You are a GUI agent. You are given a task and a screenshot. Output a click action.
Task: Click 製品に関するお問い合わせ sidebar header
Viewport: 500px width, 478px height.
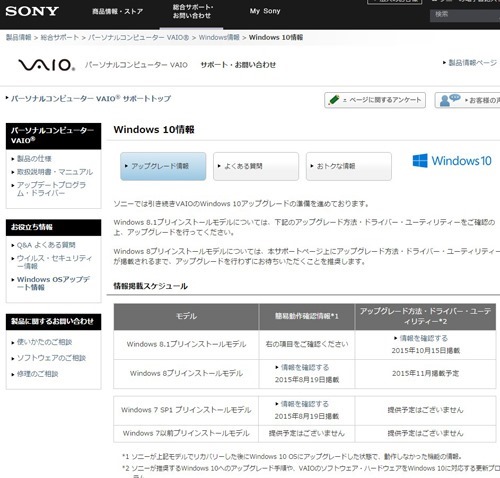coord(54,322)
